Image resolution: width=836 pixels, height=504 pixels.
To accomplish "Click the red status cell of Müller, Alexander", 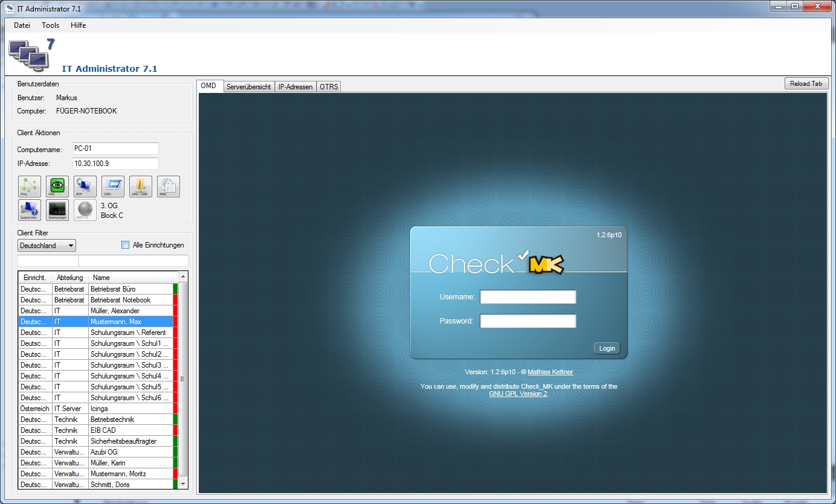I will tap(176, 311).
